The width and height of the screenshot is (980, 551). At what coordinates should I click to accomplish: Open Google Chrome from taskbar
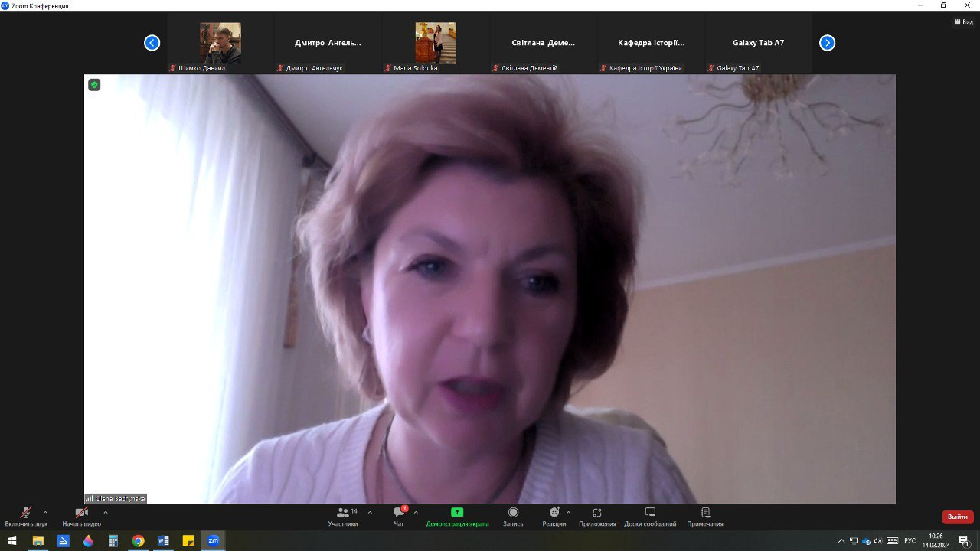138,541
